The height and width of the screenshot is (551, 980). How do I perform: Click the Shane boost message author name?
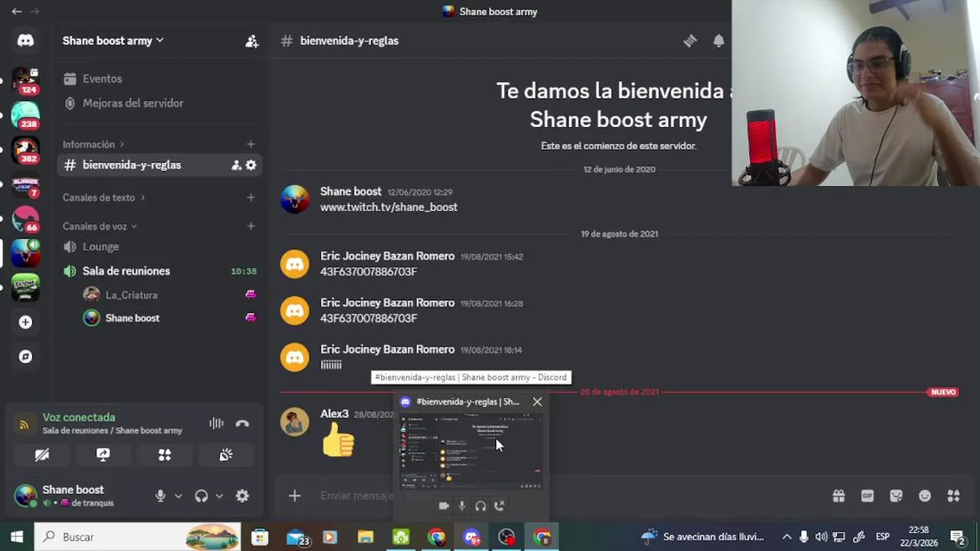point(350,191)
